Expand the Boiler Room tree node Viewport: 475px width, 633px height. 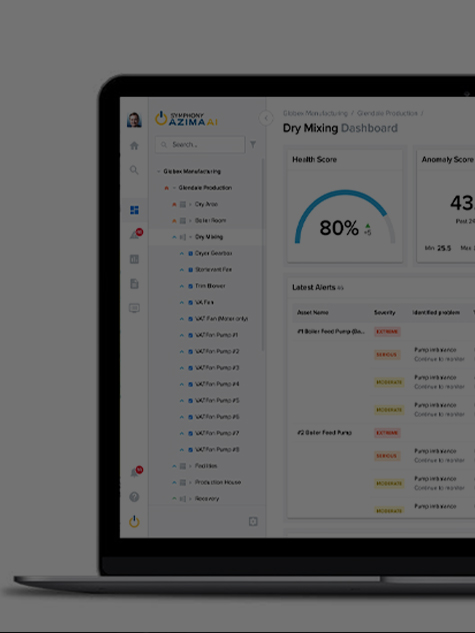coord(190,221)
